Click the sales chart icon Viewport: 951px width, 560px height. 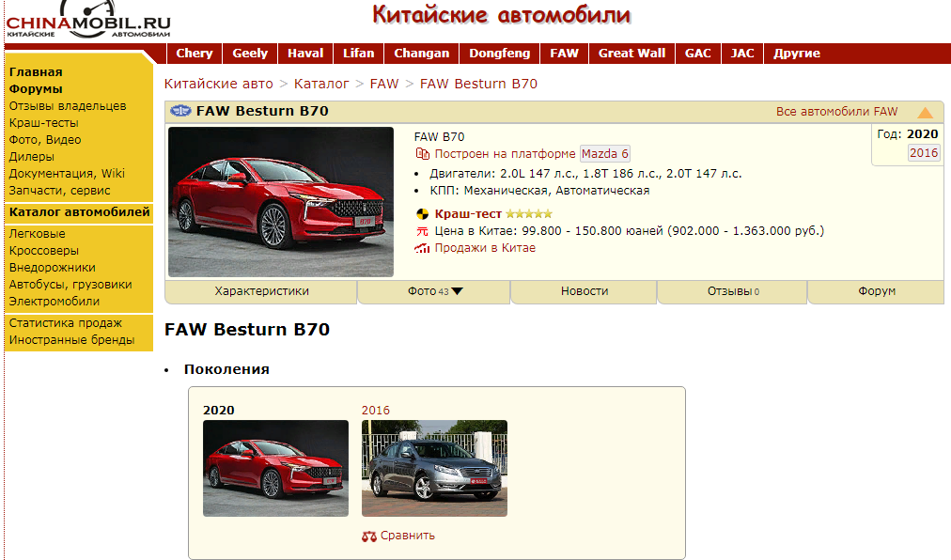click(x=422, y=248)
